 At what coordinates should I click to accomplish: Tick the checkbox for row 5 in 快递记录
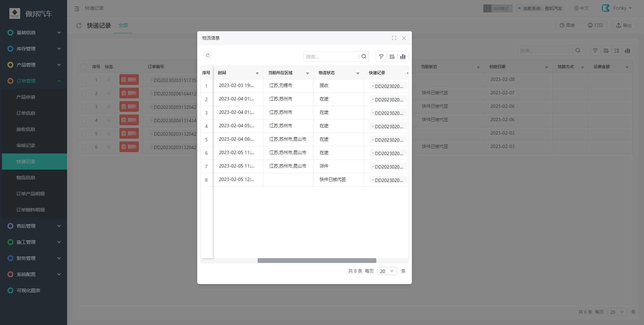(84, 134)
